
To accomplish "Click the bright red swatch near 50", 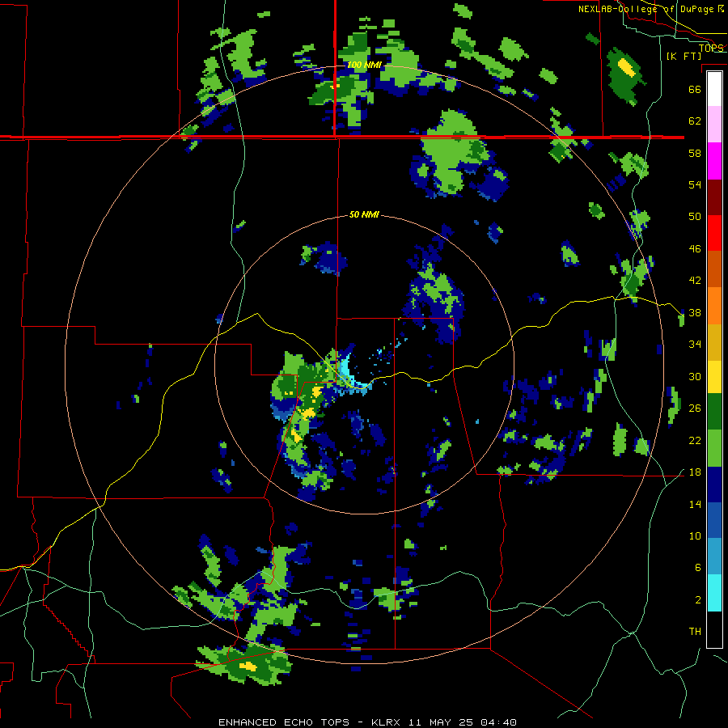I will (714, 233).
